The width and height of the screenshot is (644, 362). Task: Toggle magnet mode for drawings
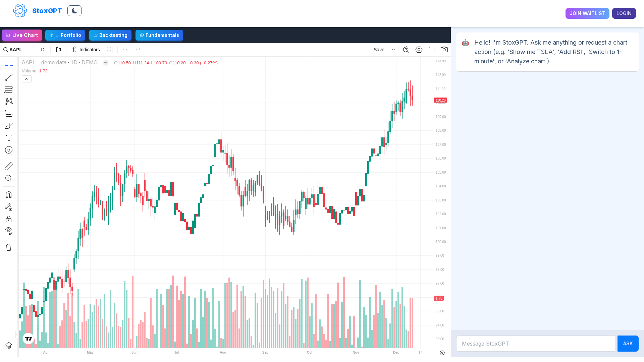click(x=9, y=195)
